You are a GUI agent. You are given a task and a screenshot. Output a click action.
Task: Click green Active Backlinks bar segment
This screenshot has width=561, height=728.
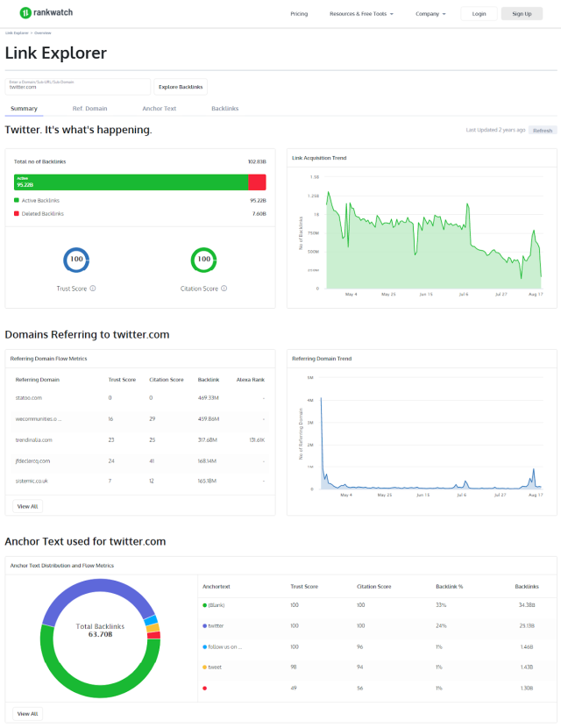tap(131, 182)
